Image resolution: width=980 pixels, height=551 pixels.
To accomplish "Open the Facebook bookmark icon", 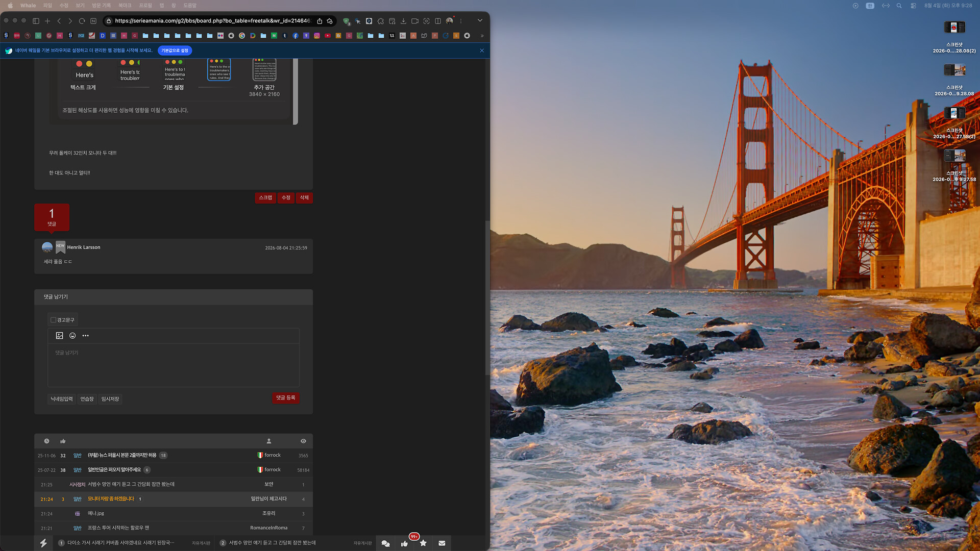I will [x=296, y=36].
